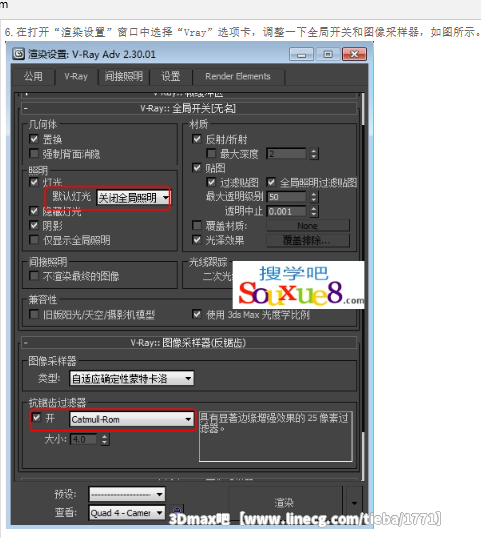The image size is (481, 538).
Task: Click the None override material button
Action: pyautogui.click(x=308, y=226)
